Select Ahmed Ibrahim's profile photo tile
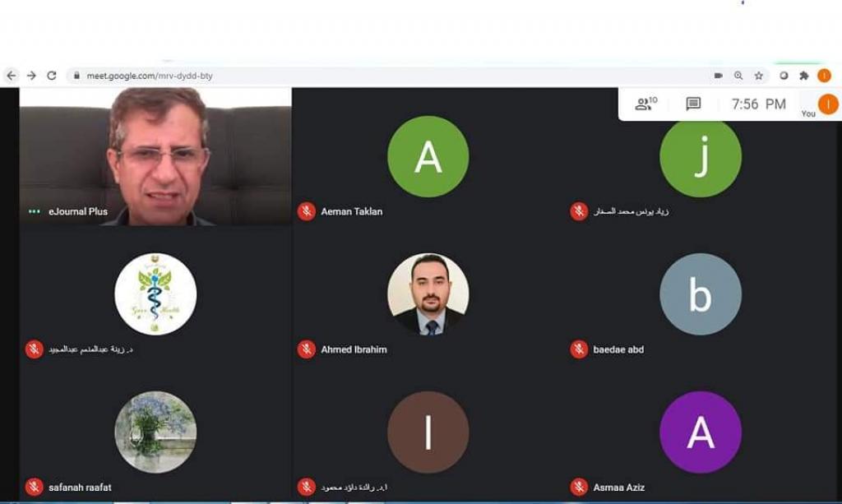The height and width of the screenshot is (504, 842). 428,294
